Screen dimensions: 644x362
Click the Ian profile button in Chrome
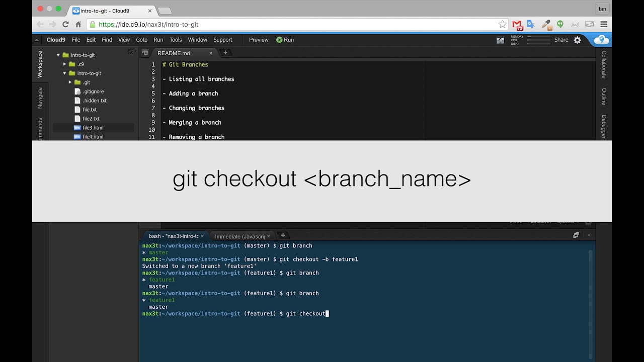602,9
